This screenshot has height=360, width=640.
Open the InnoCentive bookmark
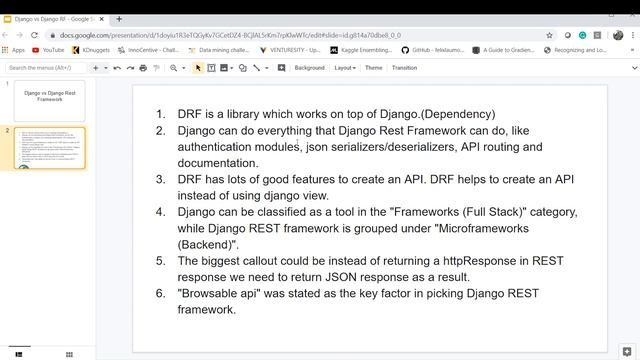[x=149, y=50]
